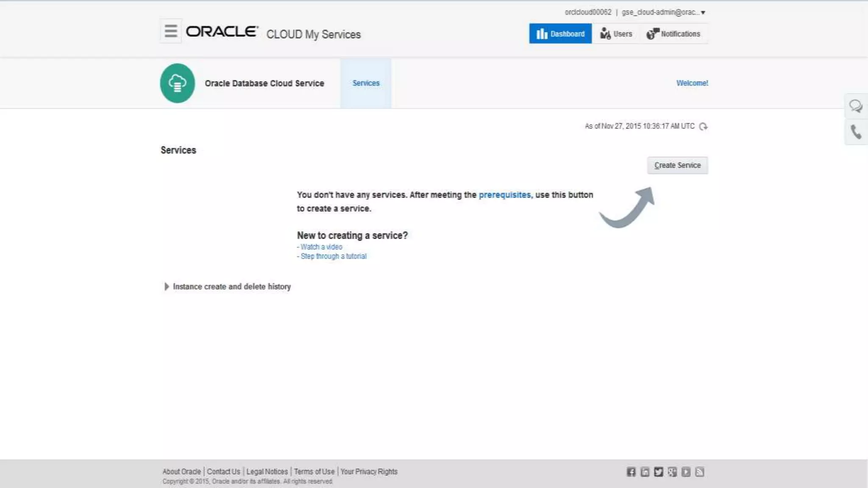The height and width of the screenshot is (488, 868).
Task: Go to the Users tab
Action: coord(616,34)
